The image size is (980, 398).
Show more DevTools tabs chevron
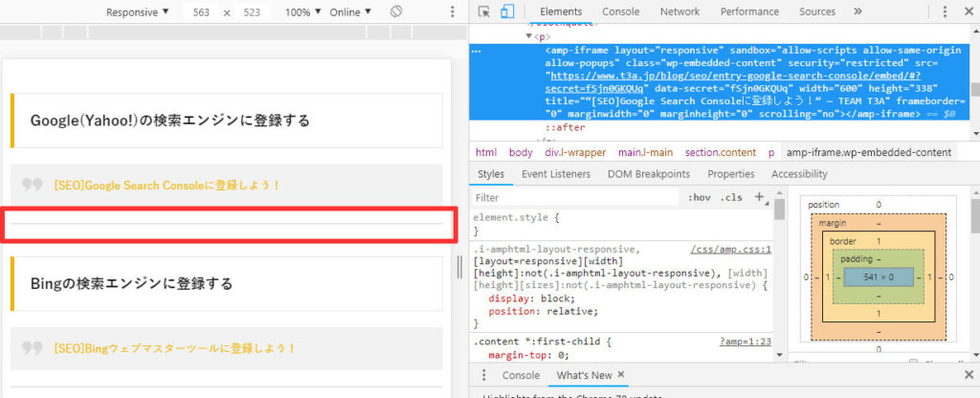tap(857, 11)
